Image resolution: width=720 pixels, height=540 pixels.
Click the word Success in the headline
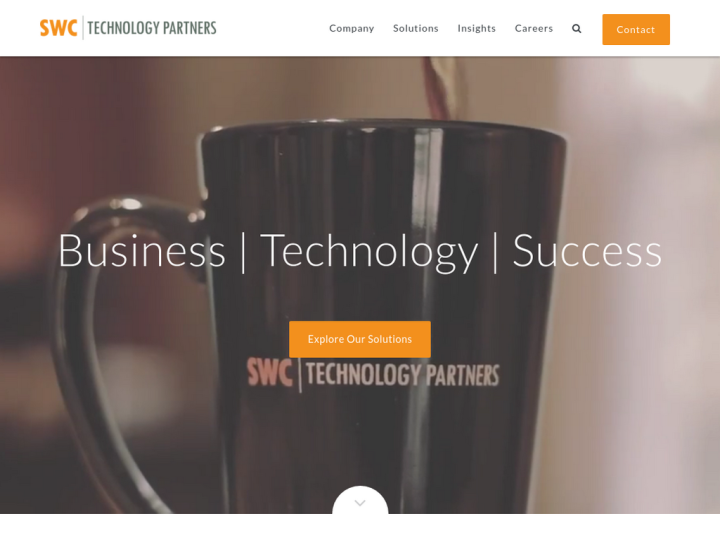587,251
